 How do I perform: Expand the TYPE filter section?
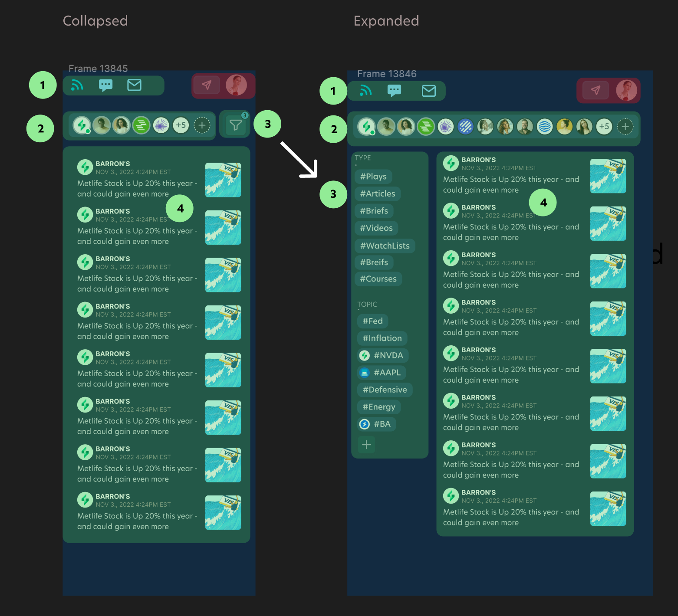[363, 158]
